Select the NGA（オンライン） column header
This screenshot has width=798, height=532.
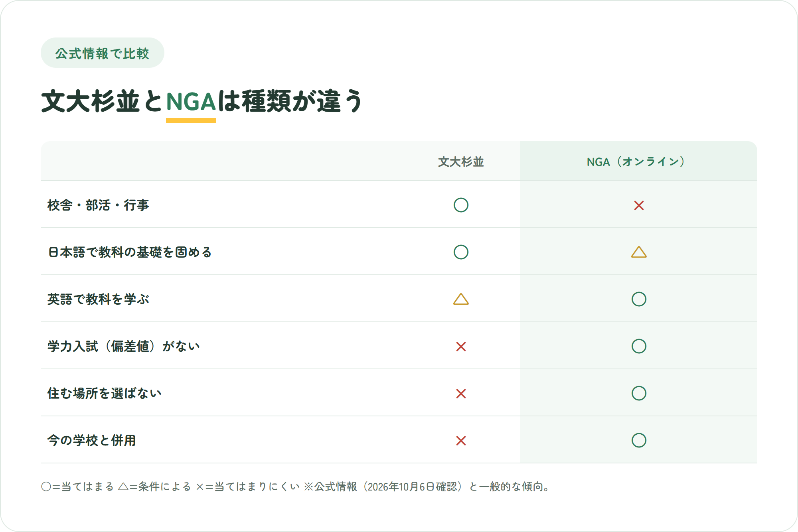638,162
